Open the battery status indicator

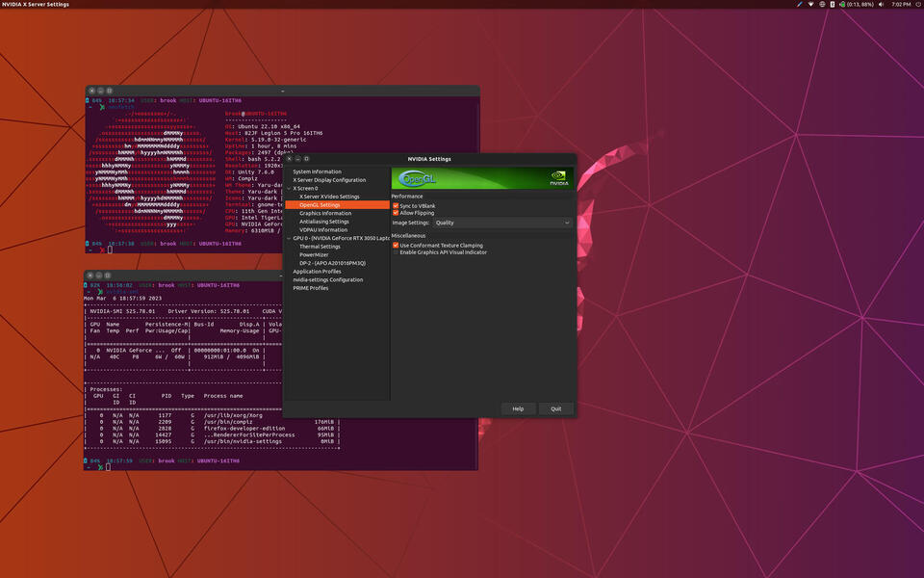857,4
